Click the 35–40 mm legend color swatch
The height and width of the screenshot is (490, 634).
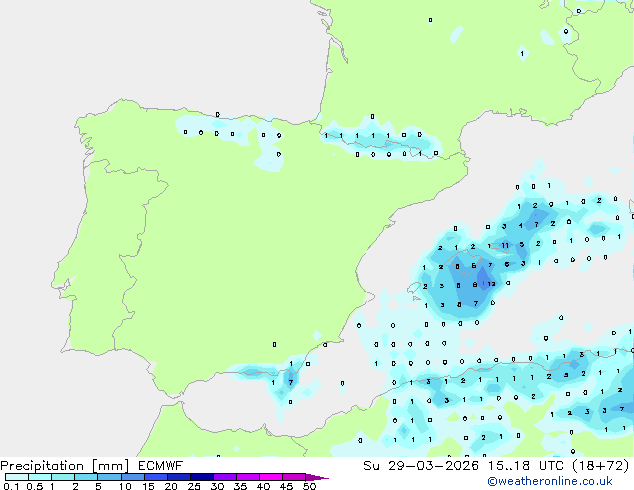(247, 477)
